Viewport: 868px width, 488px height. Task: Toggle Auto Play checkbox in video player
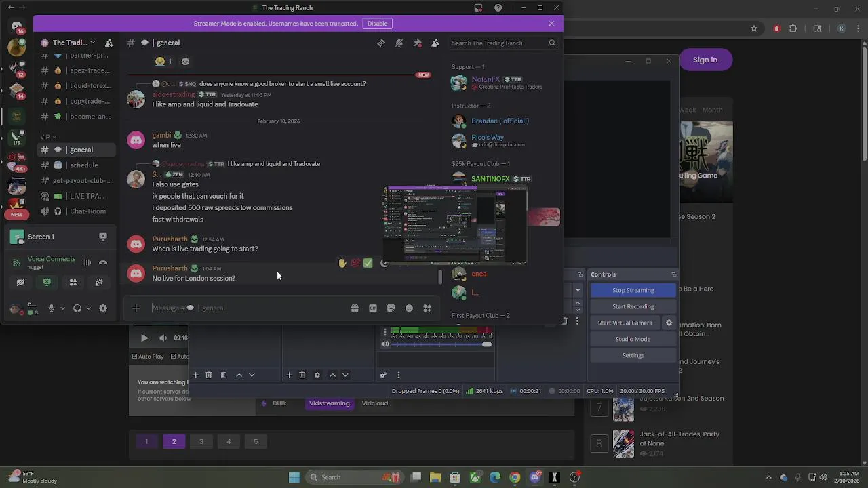pyautogui.click(x=134, y=357)
